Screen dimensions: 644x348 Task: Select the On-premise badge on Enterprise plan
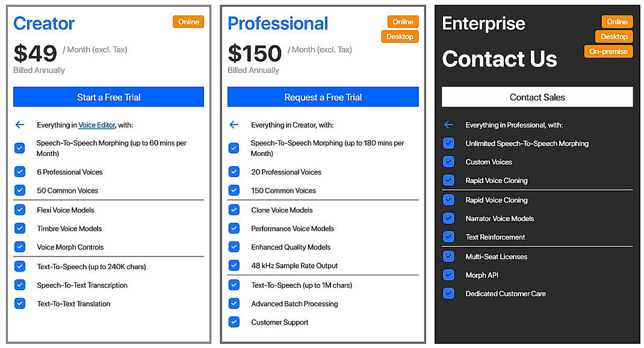[608, 51]
